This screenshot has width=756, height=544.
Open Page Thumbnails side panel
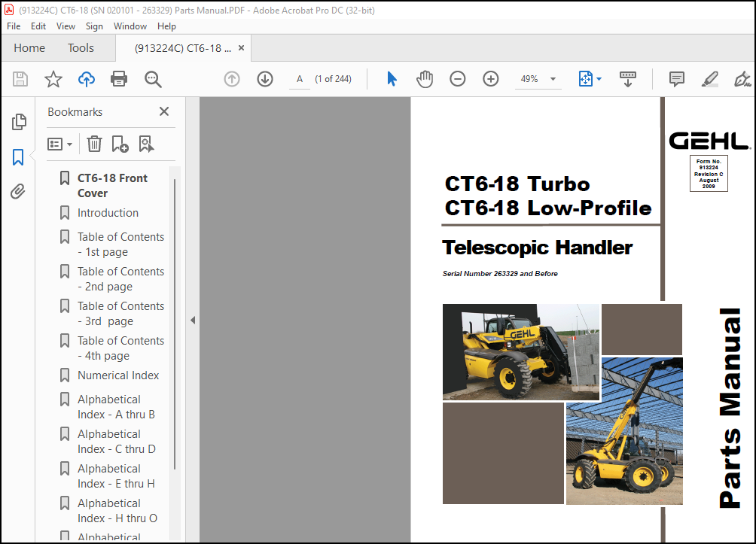18,122
